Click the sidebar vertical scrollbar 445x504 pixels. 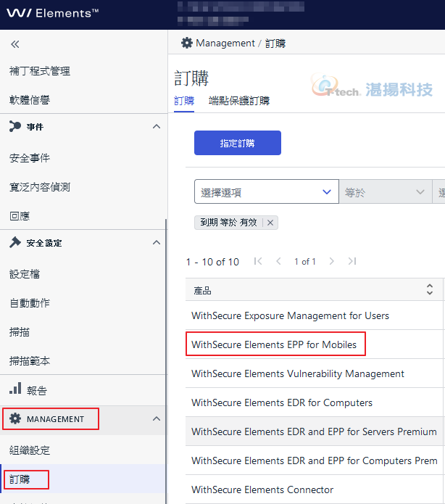(x=166, y=361)
